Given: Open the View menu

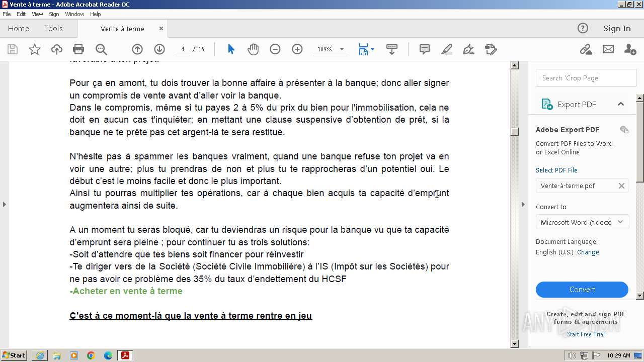Looking at the screenshot, I should (x=37, y=14).
